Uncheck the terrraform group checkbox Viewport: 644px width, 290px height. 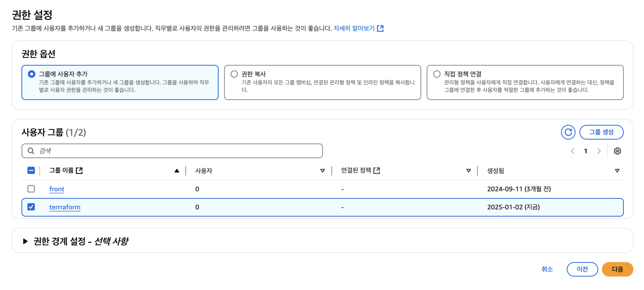tap(31, 207)
